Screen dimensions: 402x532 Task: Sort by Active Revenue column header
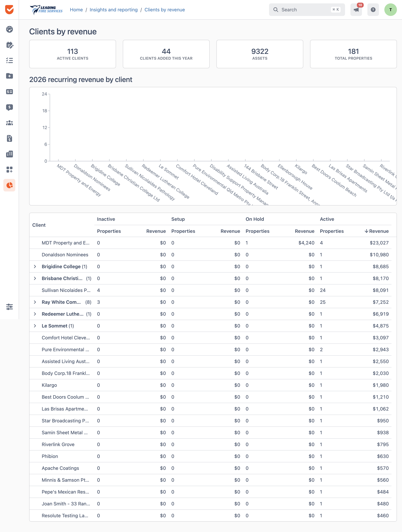pyautogui.click(x=377, y=231)
